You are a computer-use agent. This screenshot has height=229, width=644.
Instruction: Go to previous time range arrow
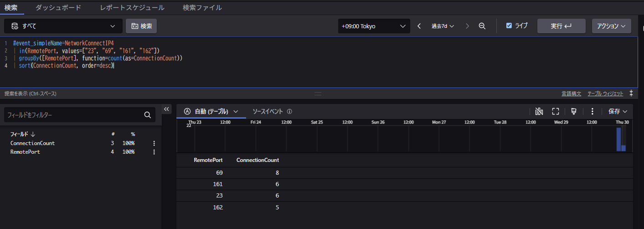(x=419, y=26)
